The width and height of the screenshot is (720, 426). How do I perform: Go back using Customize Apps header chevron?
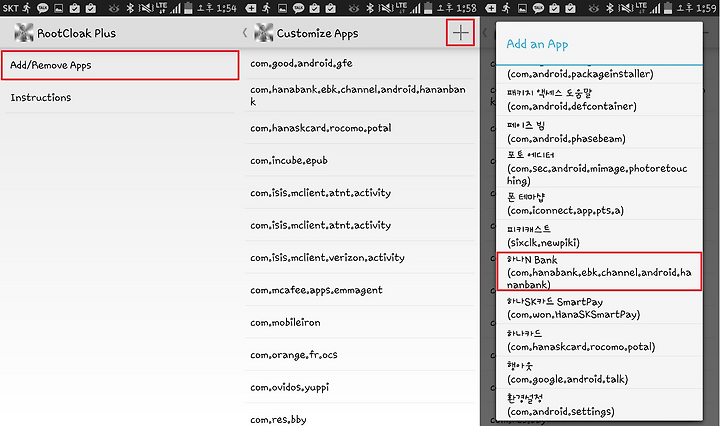(245, 33)
